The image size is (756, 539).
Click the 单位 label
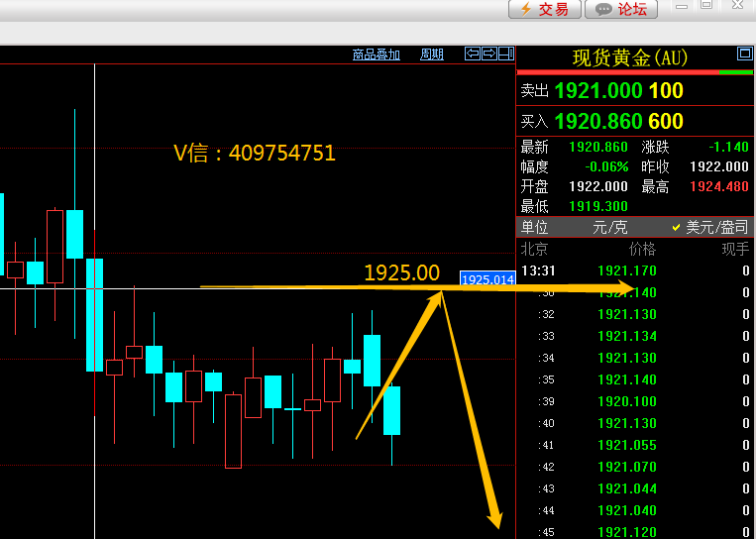[x=535, y=227]
